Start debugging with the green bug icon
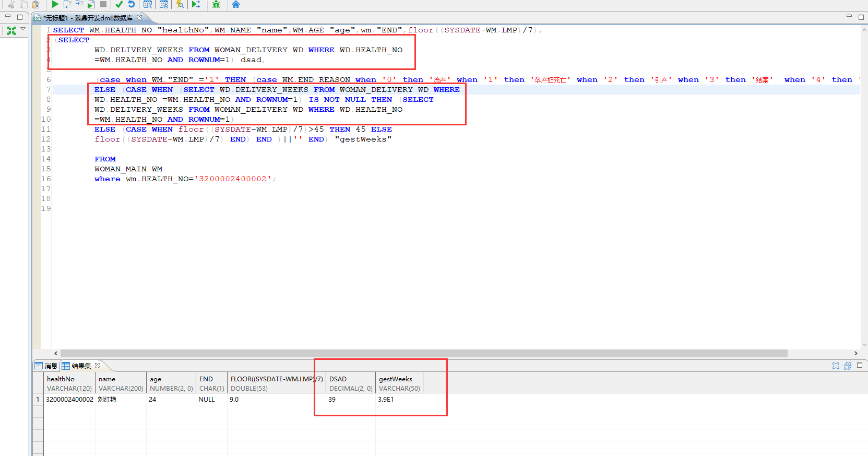The height and width of the screenshot is (456, 868). (216, 4)
